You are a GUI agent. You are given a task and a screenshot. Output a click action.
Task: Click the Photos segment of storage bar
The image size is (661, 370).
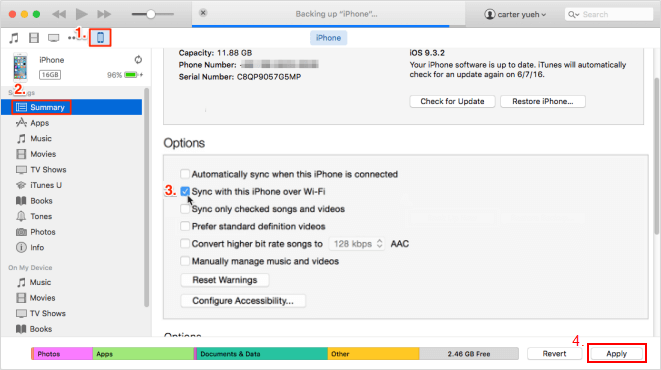coord(62,354)
